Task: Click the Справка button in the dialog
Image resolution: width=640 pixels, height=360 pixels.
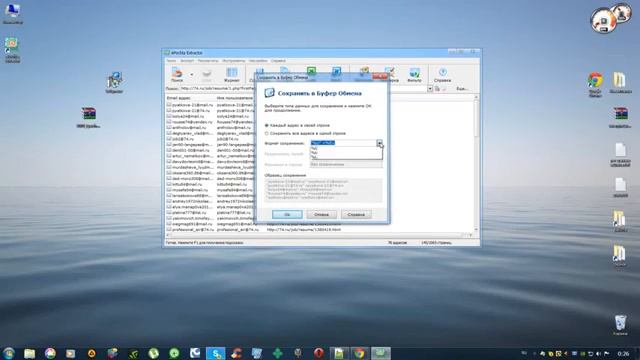Action: (356, 214)
